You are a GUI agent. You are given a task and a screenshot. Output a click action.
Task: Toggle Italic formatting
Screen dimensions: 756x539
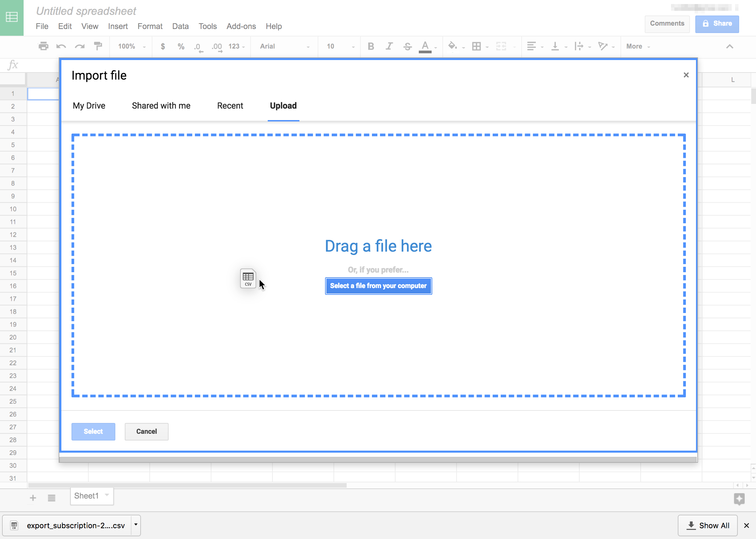(389, 46)
